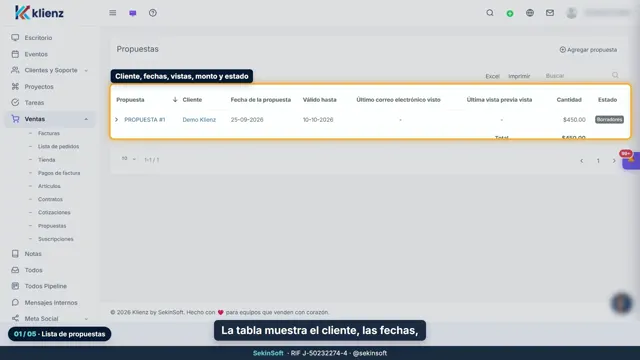Expand the Meta Social submenu chevron
The height and width of the screenshot is (360, 640).
[86, 319]
